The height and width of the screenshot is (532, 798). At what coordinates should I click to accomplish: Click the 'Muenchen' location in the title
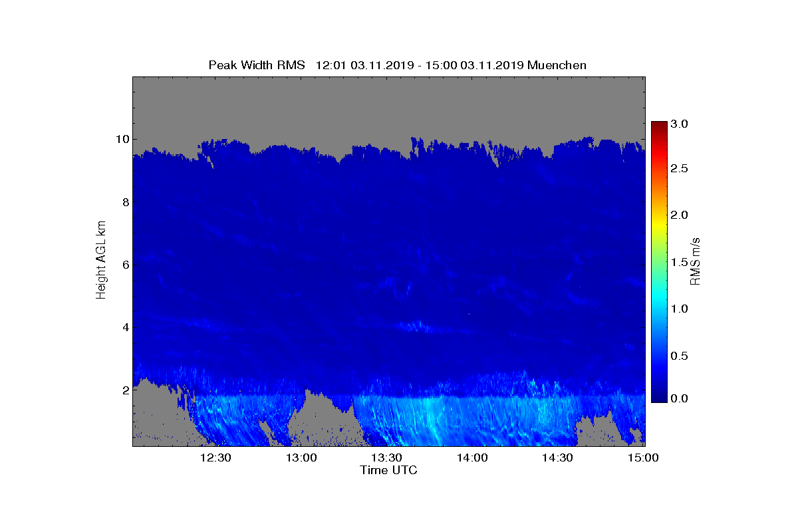coord(557,65)
